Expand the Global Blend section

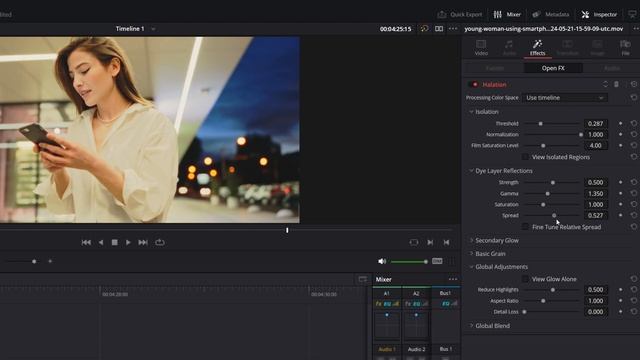[471, 326]
